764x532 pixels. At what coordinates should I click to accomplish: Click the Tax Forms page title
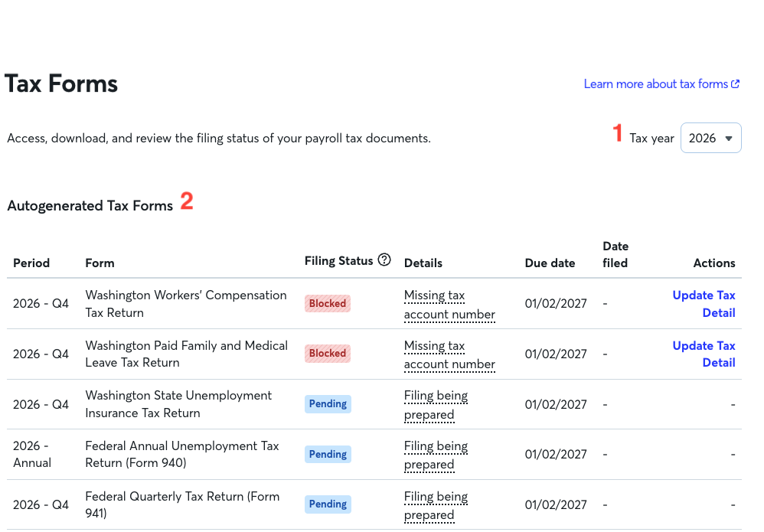61,83
